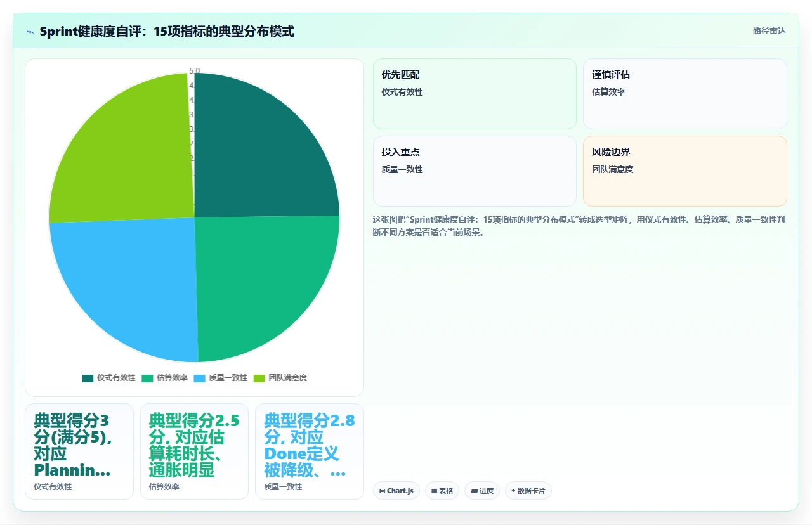This screenshot has width=812, height=525.
Task: Click the lightning icon before the title
Action: click(30, 32)
